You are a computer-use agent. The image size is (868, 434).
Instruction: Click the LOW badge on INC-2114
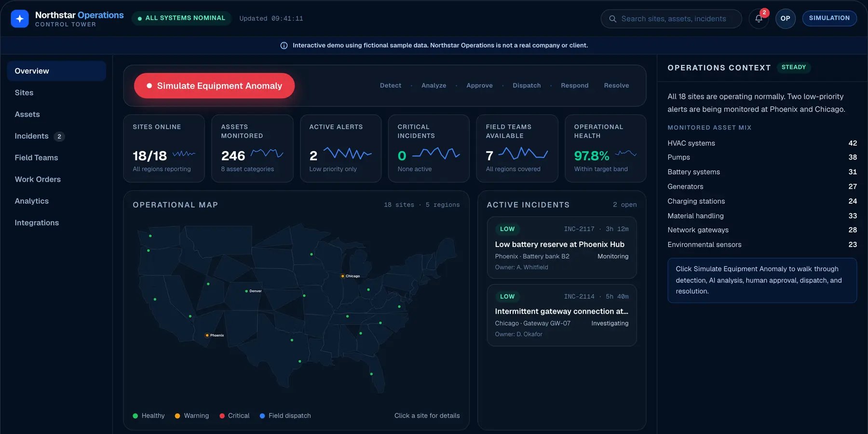[507, 297]
